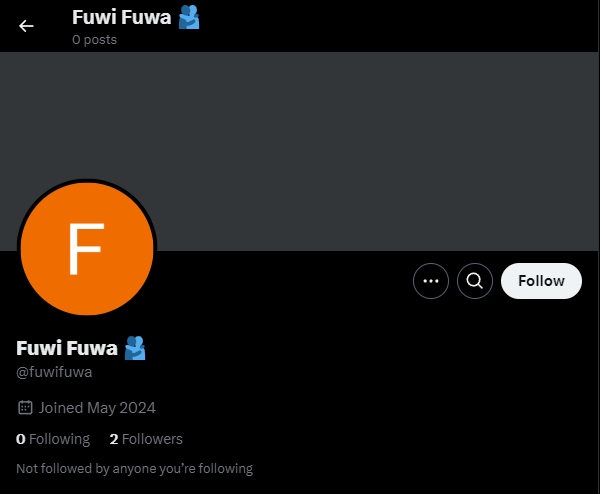Click the magnifier search profile icon
The width and height of the screenshot is (600, 494).
(x=475, y=281)
